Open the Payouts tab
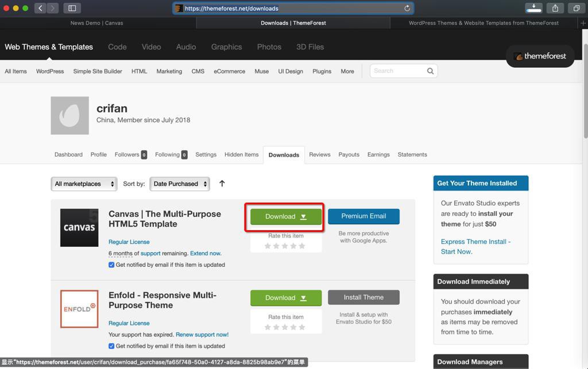The height and width of the screenshot is (369, 588). coord(349,154)
